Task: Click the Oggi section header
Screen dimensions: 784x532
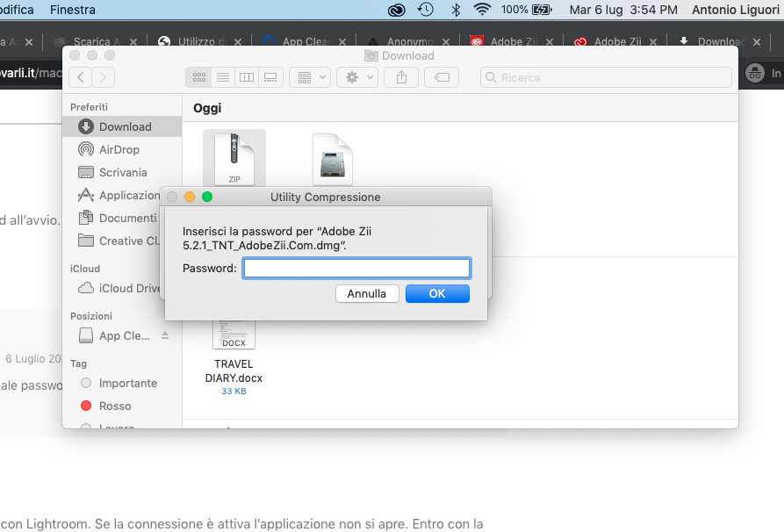Action: coord(207,108)
